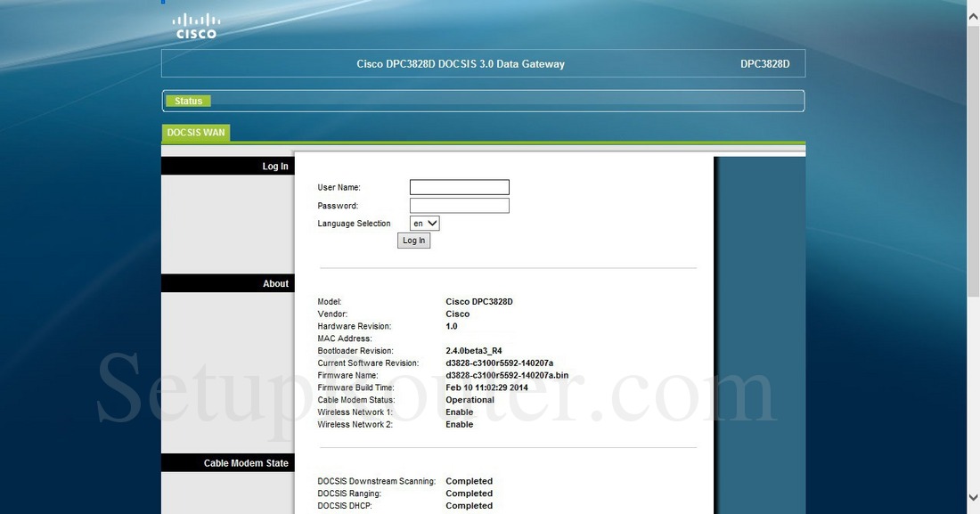Click the Log In section header
Viewport: 980px width, 514px height.
tap(227, 166)
